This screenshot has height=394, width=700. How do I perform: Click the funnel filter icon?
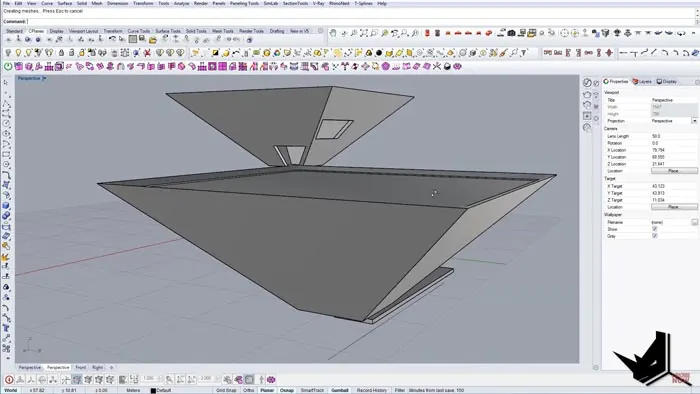tap(524, 53)
